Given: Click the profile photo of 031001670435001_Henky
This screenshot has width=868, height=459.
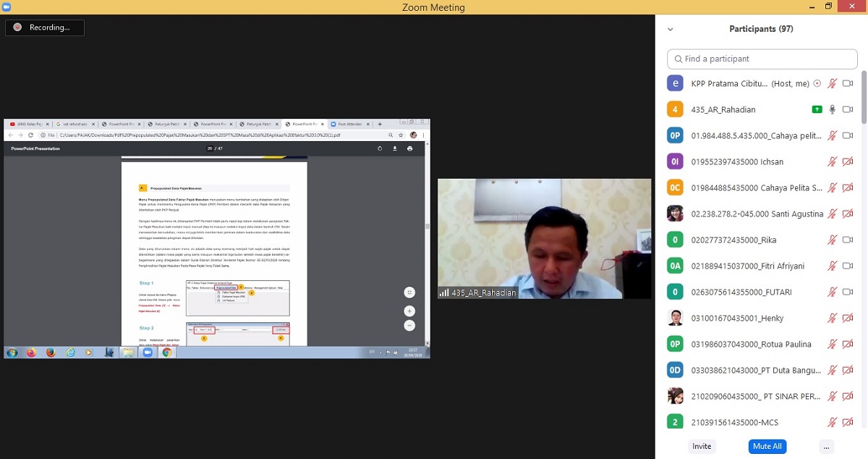Looking at the screenshot, I should point(675,318).
